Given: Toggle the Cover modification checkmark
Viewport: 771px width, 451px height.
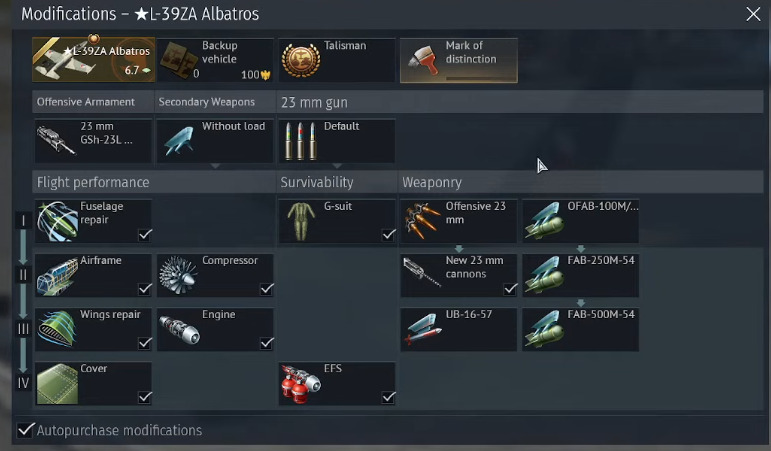Looking at the screenshot, I should click(x=145, y=396).
